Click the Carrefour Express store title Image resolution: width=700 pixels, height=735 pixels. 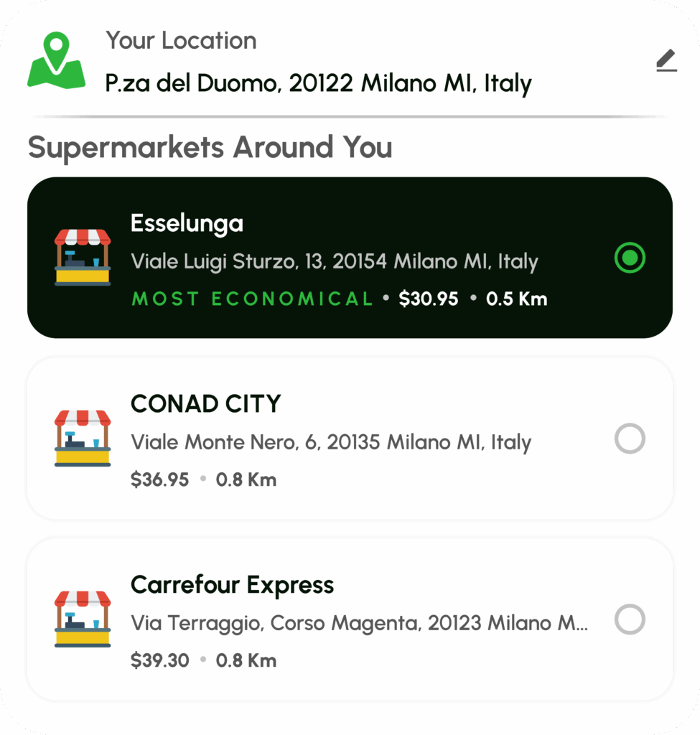coord(232,585)
